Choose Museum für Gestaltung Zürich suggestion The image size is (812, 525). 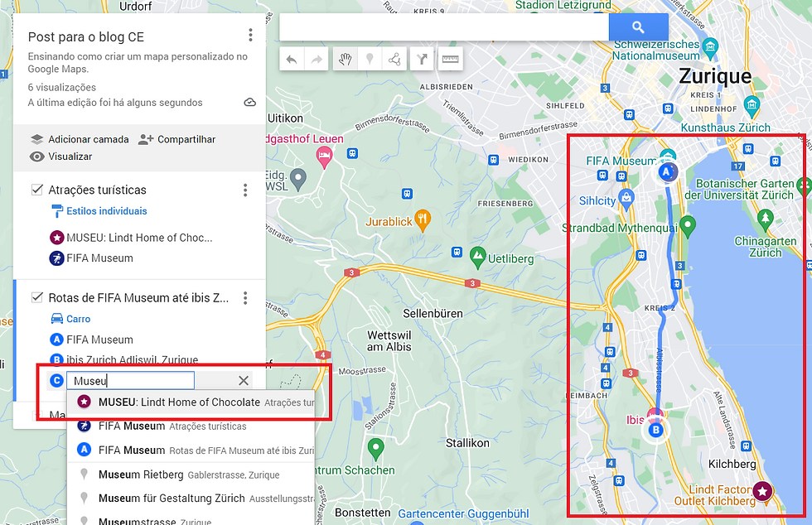tap(191, 498)
